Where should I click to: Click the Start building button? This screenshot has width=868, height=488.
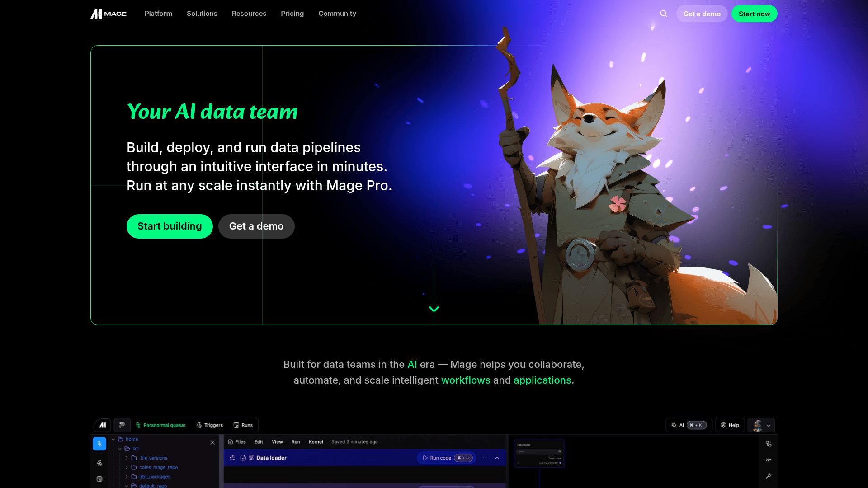(x=170, y=226)
